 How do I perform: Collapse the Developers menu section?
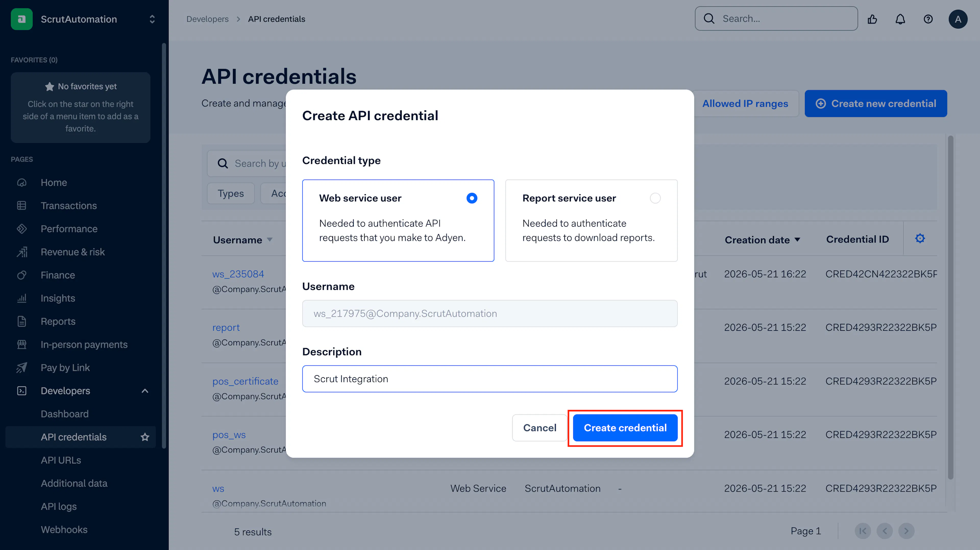(x=145, y=391)
